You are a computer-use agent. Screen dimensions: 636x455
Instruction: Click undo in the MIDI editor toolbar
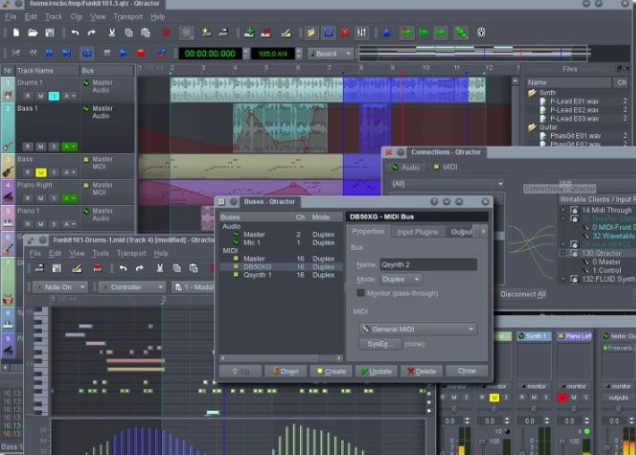point(123,268)
